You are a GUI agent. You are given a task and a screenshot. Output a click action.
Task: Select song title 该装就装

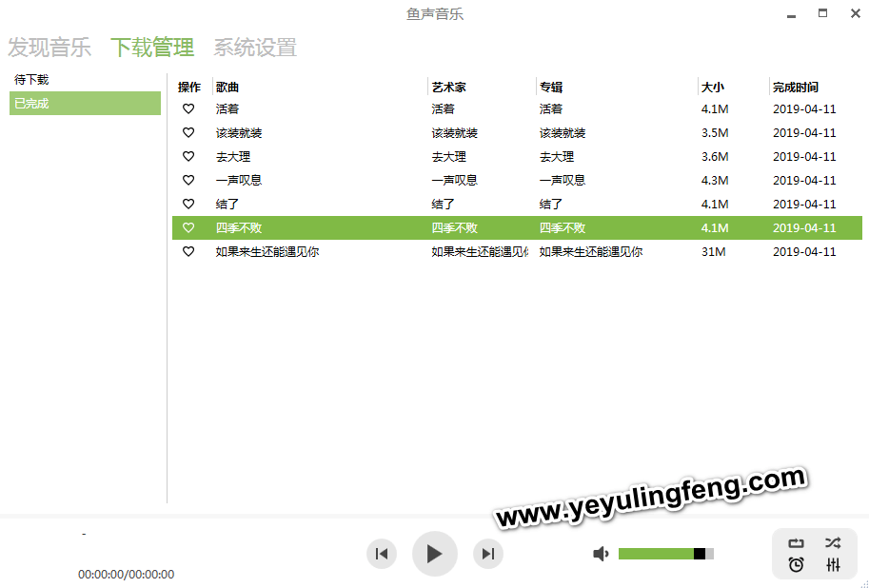click(x=239, y=133)
